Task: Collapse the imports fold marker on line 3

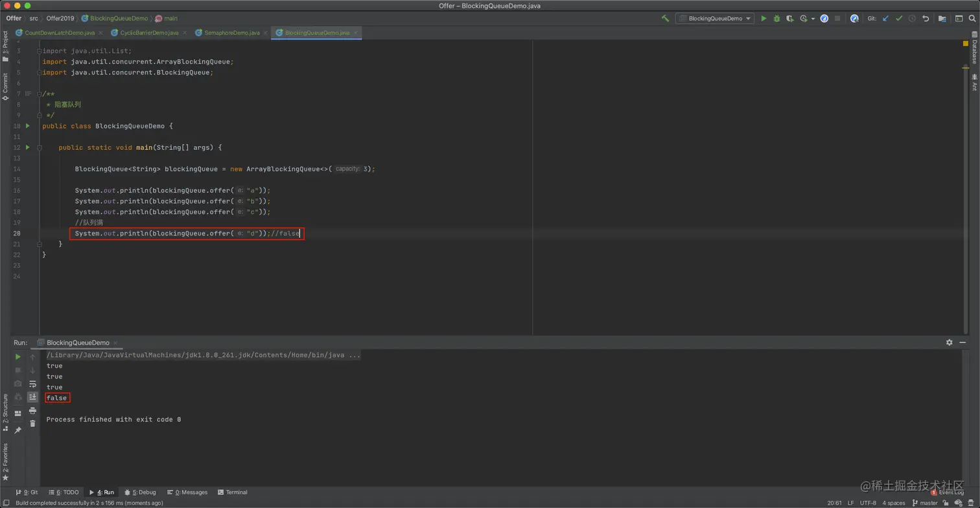Action: pos(40,51)
